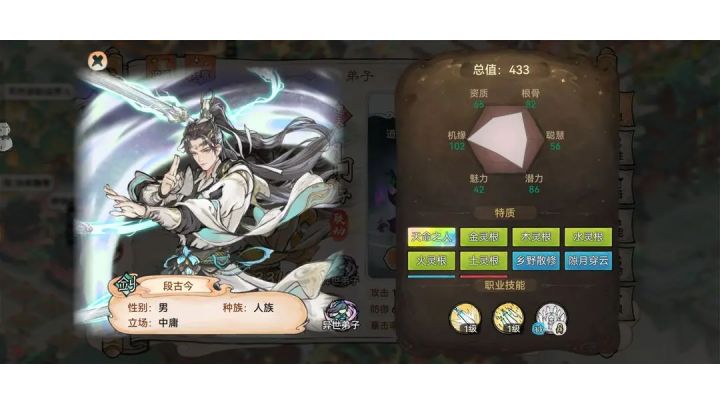
Task: Tap the 机缘 attribute value 102
Action: 457,146
